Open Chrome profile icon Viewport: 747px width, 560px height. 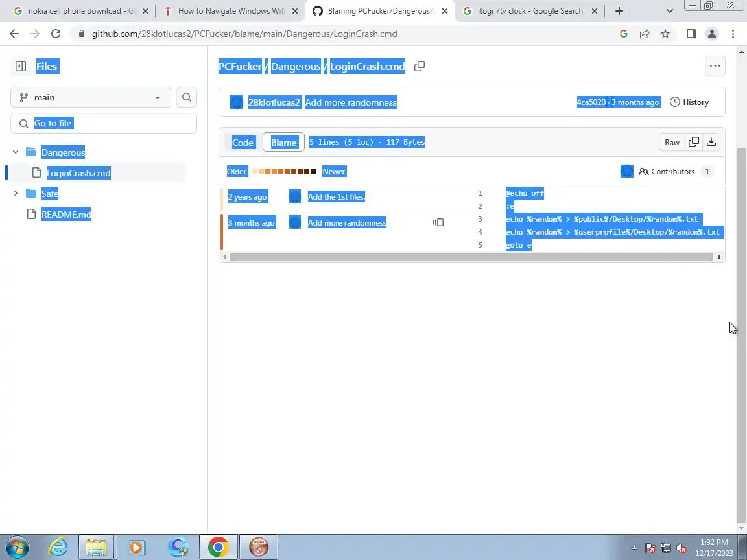coord(712,34)
